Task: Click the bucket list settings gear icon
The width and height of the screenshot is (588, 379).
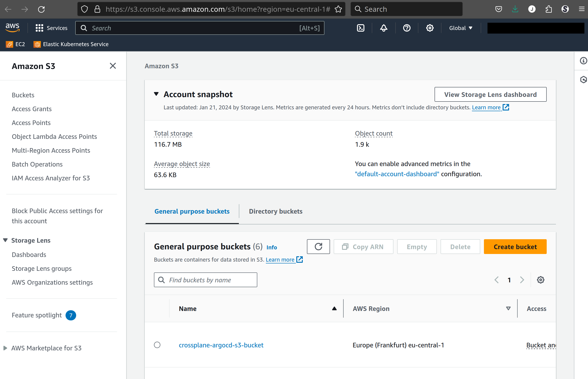Action: [x=541, y=280]
